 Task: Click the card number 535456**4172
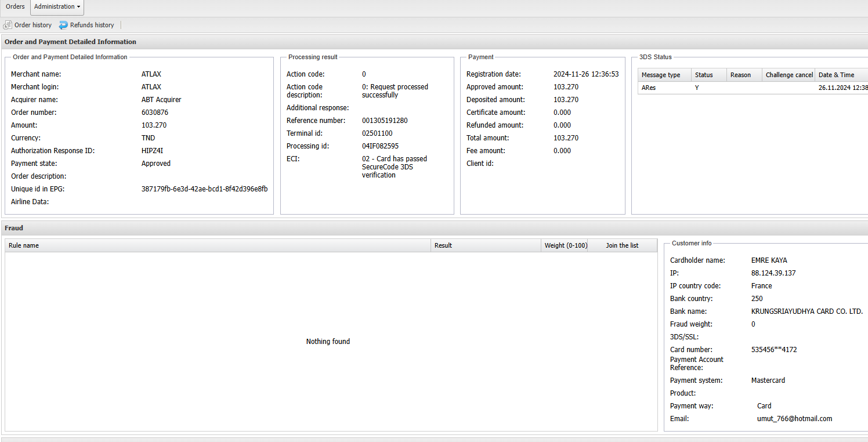tap(774, 350)
